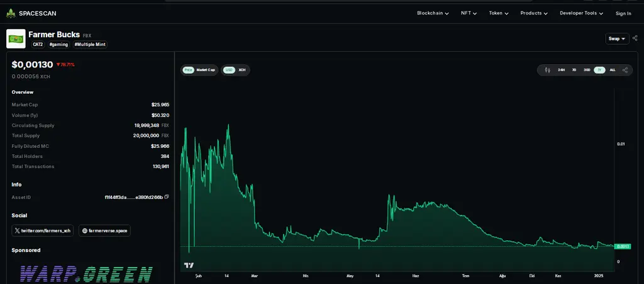Click the TradingView logo on chart
644x284 pixels.
[x=189, y=265]
